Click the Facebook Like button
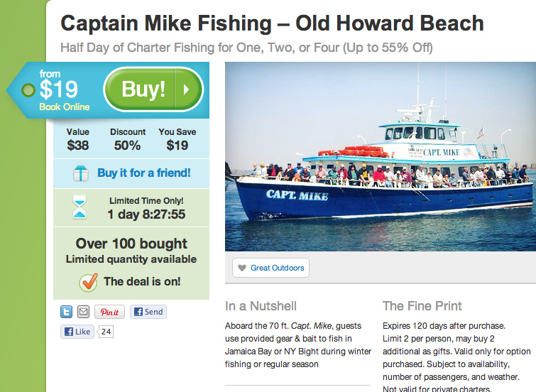Image resolution: width=536 pixels, height=392 pixels. coord(77,332)
